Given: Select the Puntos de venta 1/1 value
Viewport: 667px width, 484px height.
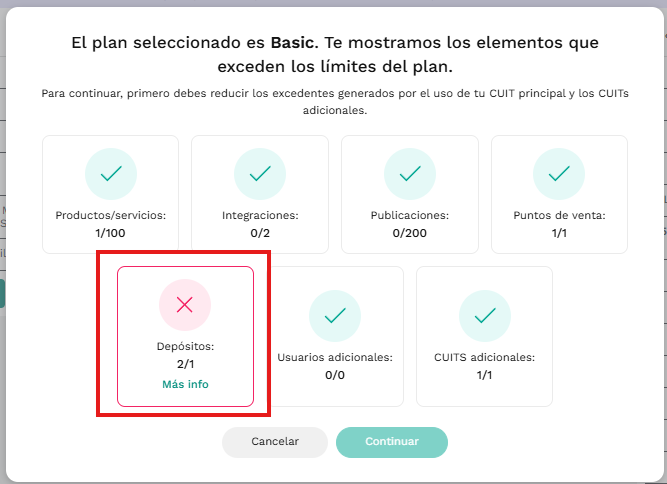Looking at the screenshot, I should coord(559,233).
